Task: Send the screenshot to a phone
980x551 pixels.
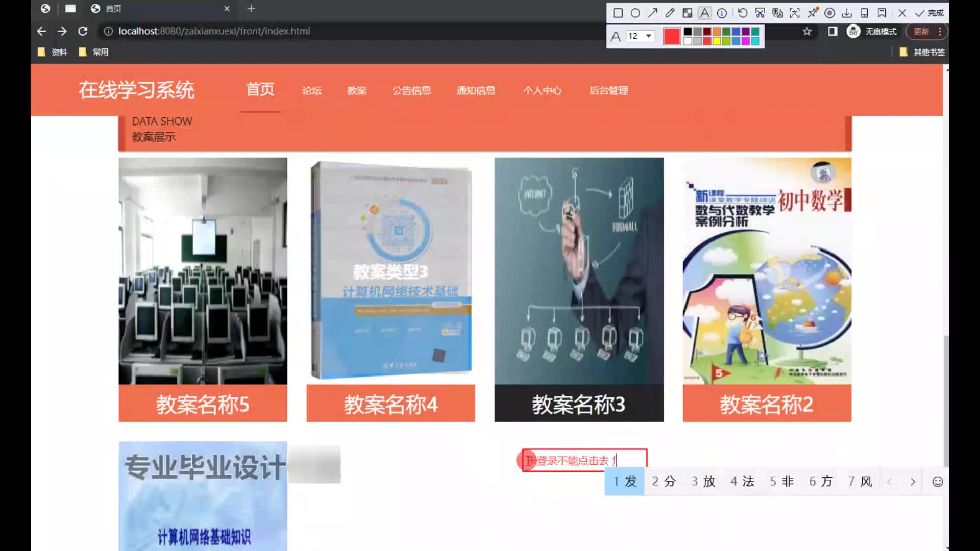Action: [x=864, y=13]
